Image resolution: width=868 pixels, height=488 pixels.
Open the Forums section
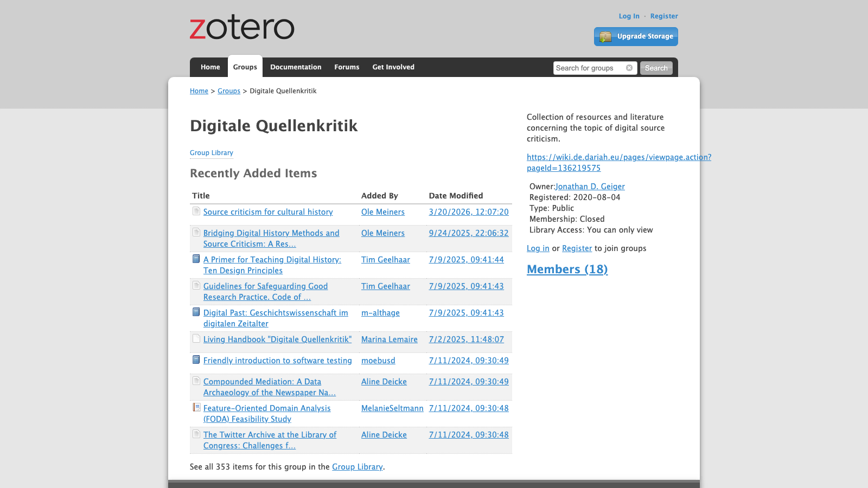347,67
